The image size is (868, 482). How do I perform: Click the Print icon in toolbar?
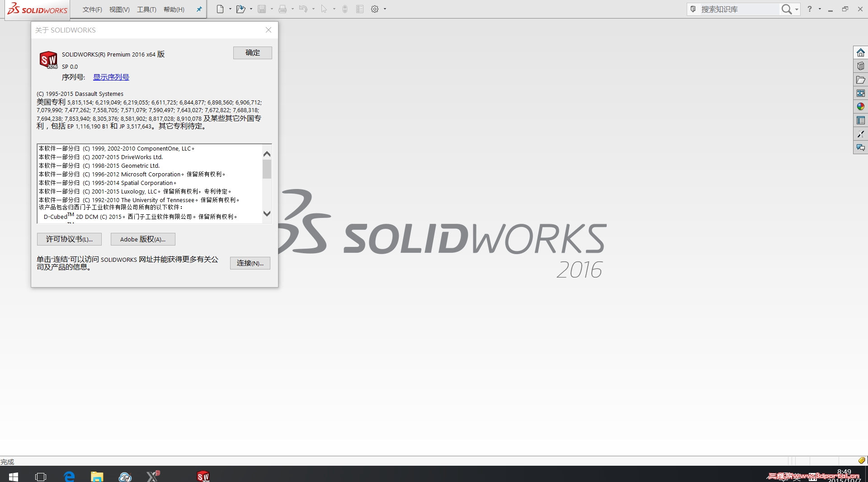(283, 9)
